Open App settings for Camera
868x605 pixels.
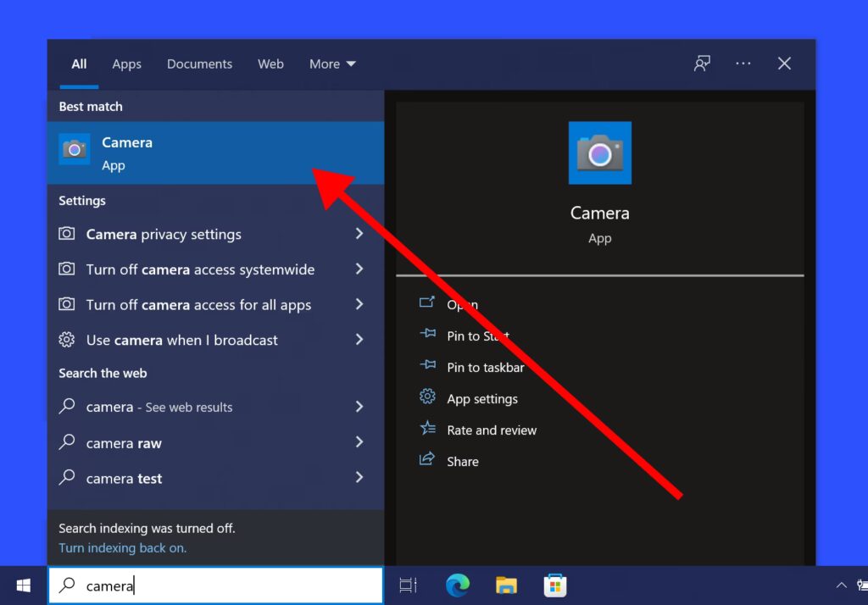tap(481, 399)
